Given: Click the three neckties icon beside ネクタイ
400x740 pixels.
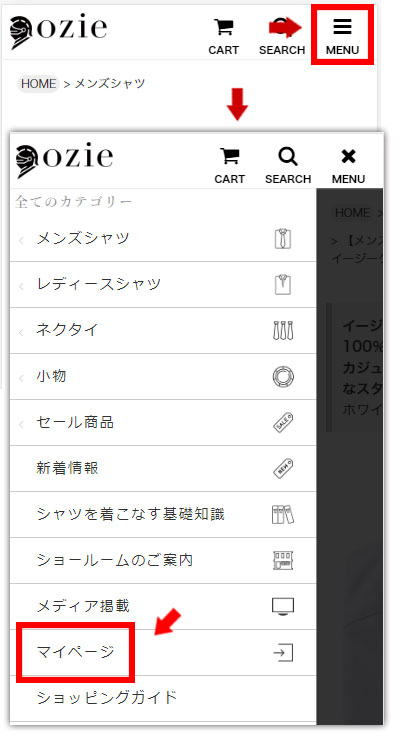Looking at the screenshot, I should point(283,330).
